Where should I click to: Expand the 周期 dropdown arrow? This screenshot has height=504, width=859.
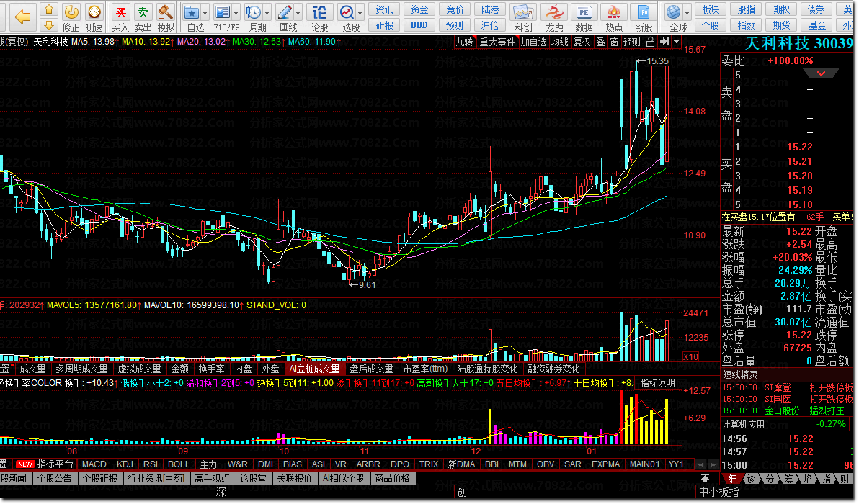(267, 12)
